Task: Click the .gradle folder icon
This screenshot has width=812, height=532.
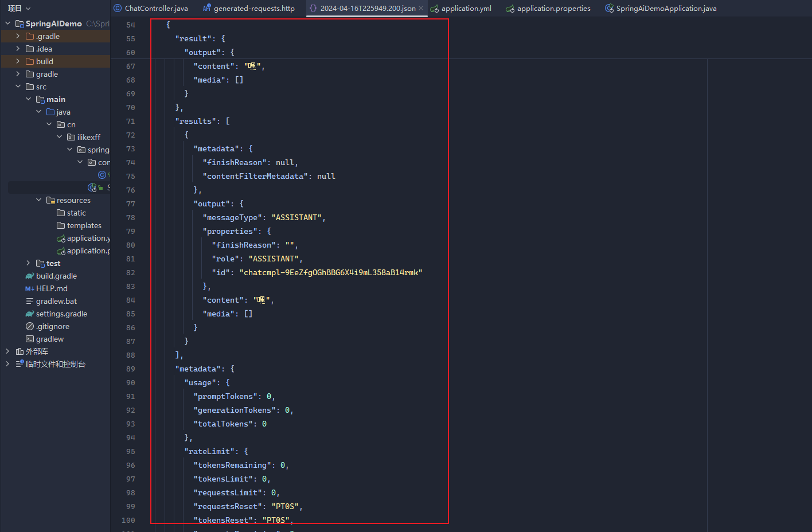Action: pos(30,36)
